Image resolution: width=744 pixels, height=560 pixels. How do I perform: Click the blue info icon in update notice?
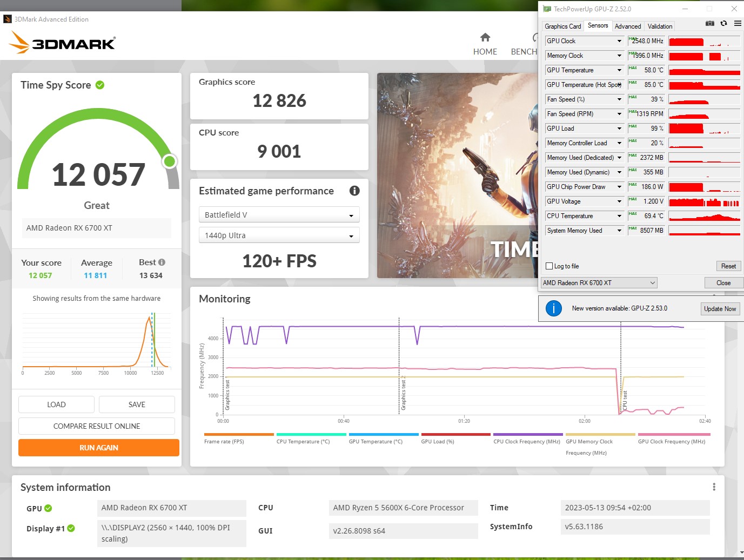pyautogui.click(x=554, y=308)
